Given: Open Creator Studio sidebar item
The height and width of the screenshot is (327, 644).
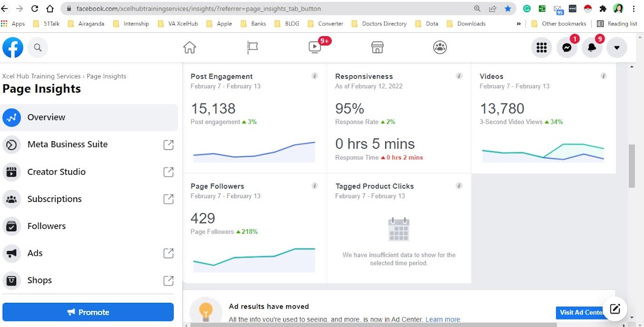Looking at the screenshot, I should [90, 172].
